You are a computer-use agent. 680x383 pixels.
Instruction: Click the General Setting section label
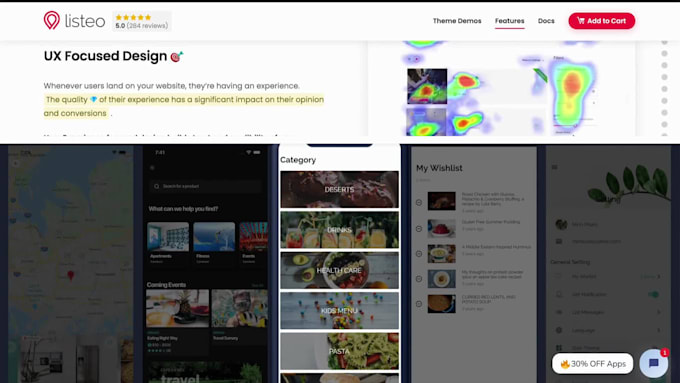pyautogui.click(x=570, y=262)
